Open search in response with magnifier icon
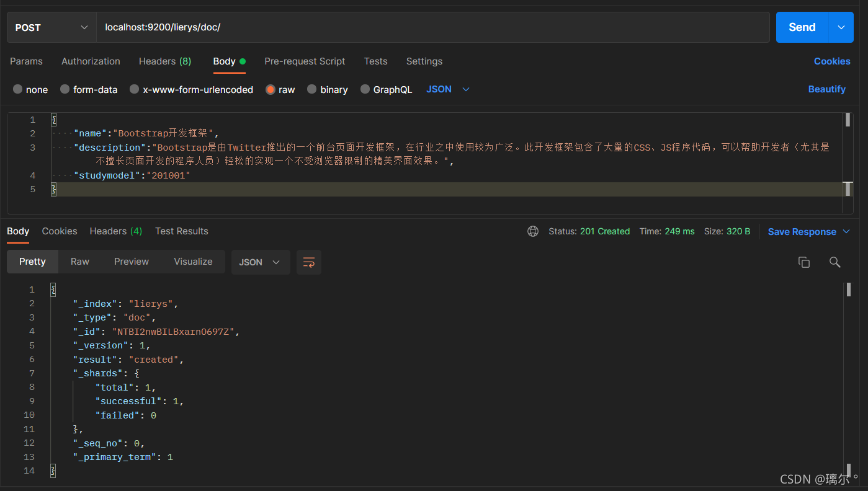The image size is (868, 491). (835, 262)
